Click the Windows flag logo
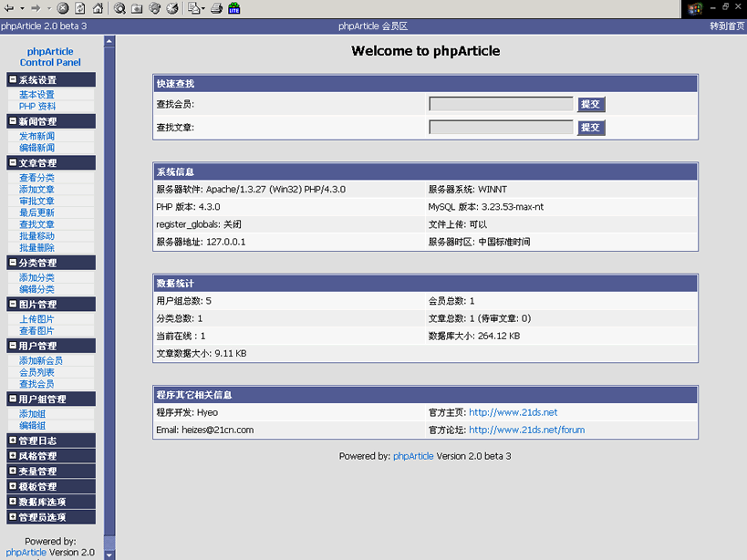747x560 pixels. 695,8
